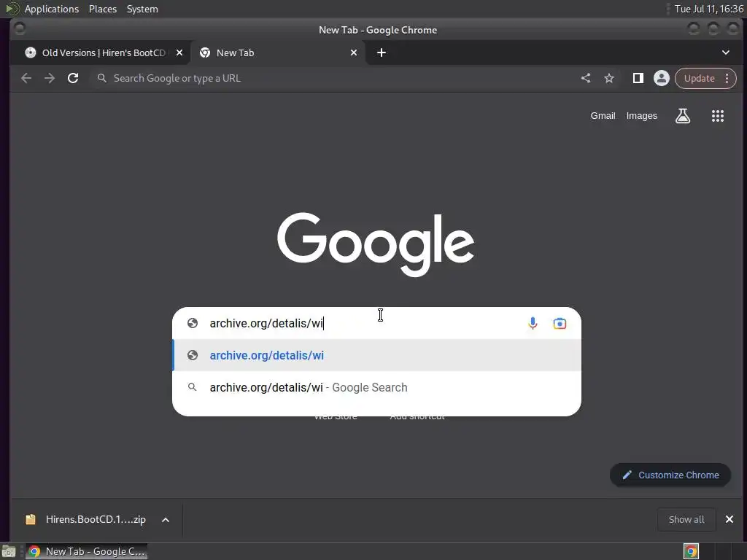Open the Places menu
This screenshot has width=747, height=560.
click(103, 9)
